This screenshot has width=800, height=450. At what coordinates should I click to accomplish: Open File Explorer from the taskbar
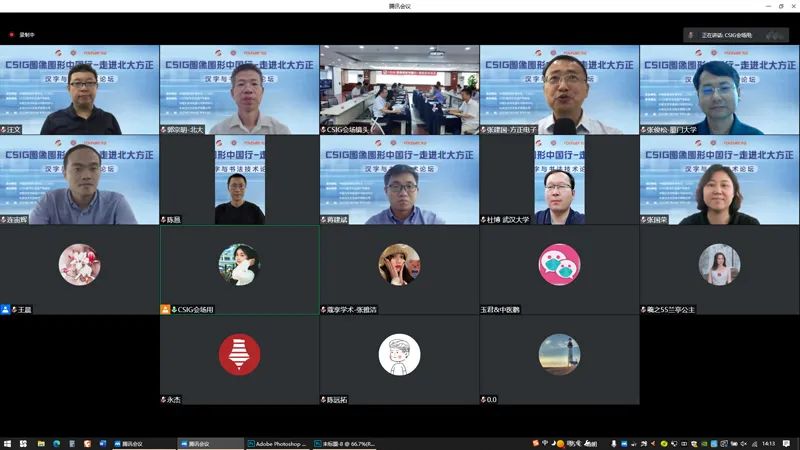point(41,444)
